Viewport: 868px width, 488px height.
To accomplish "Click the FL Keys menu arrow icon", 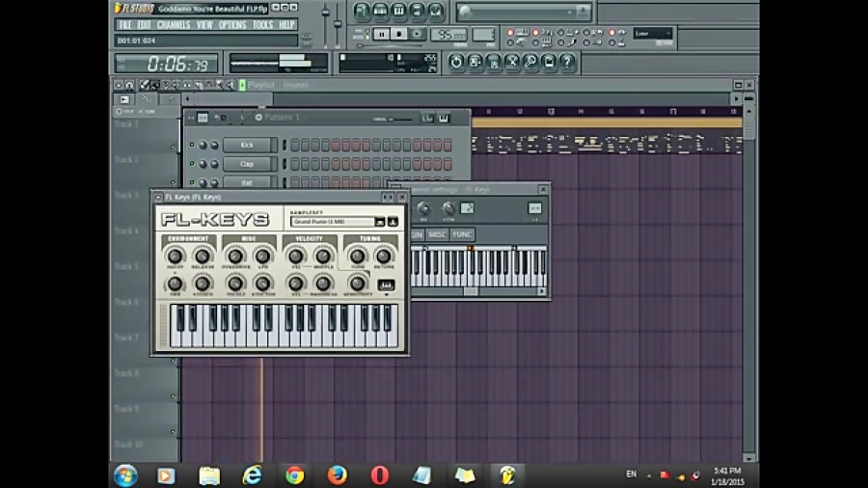I will click(158, 197).
